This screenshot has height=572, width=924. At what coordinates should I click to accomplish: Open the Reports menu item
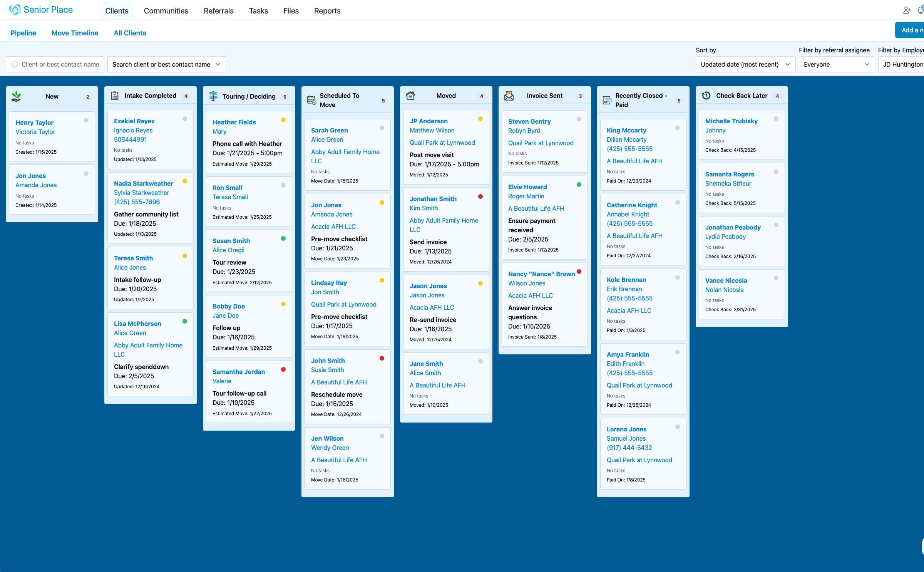pos(327,11)
